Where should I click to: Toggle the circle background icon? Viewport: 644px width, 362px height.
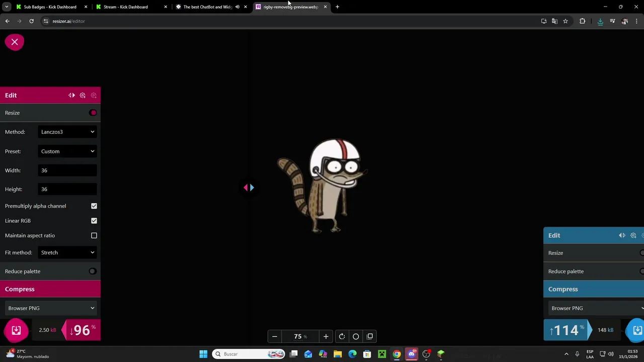click(356, 336)
